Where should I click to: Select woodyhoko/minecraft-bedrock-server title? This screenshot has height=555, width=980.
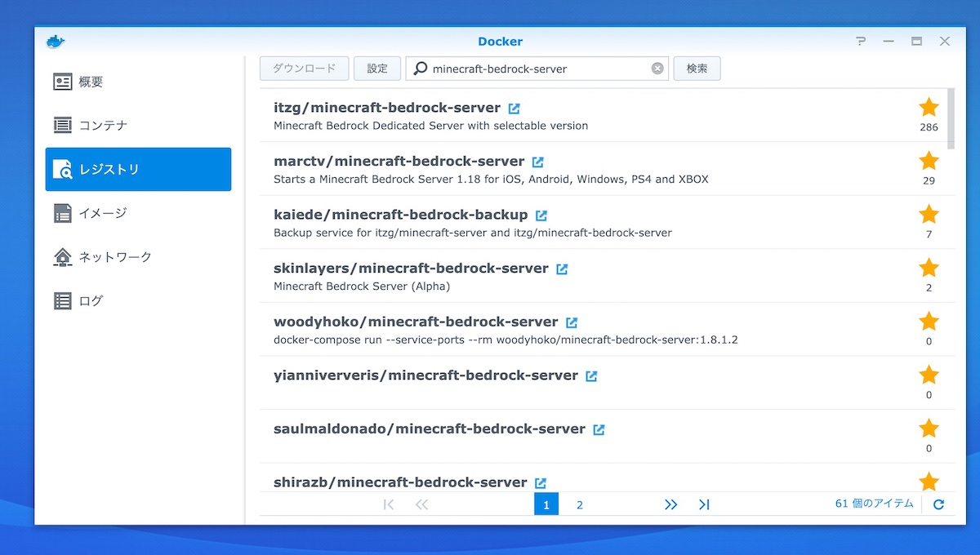(x=416, y=322)
